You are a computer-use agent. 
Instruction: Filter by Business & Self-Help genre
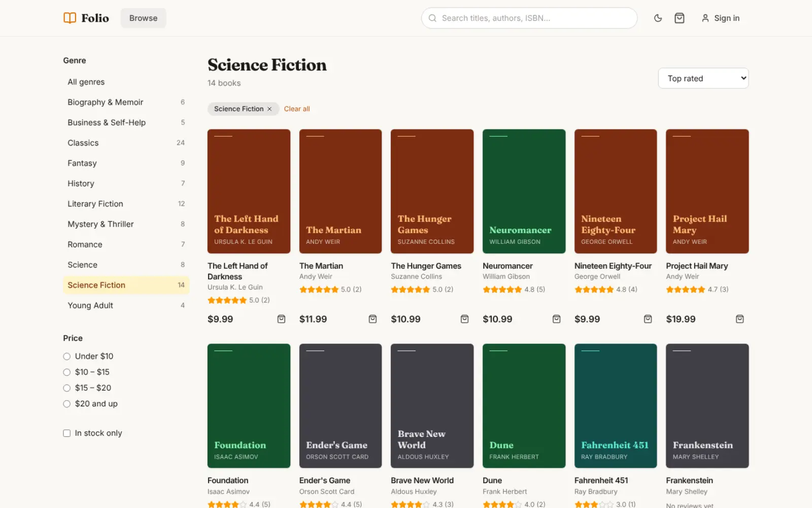(x=126, y=122)
